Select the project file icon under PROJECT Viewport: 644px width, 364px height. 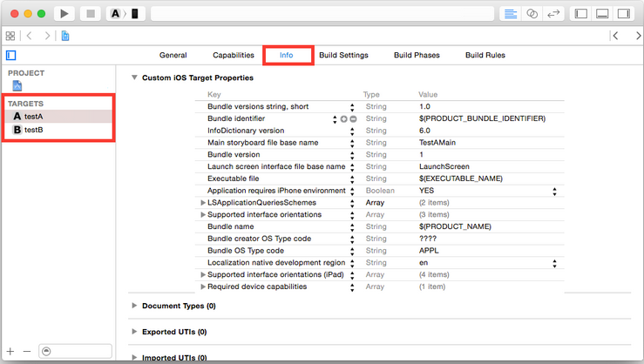point(17,86)
